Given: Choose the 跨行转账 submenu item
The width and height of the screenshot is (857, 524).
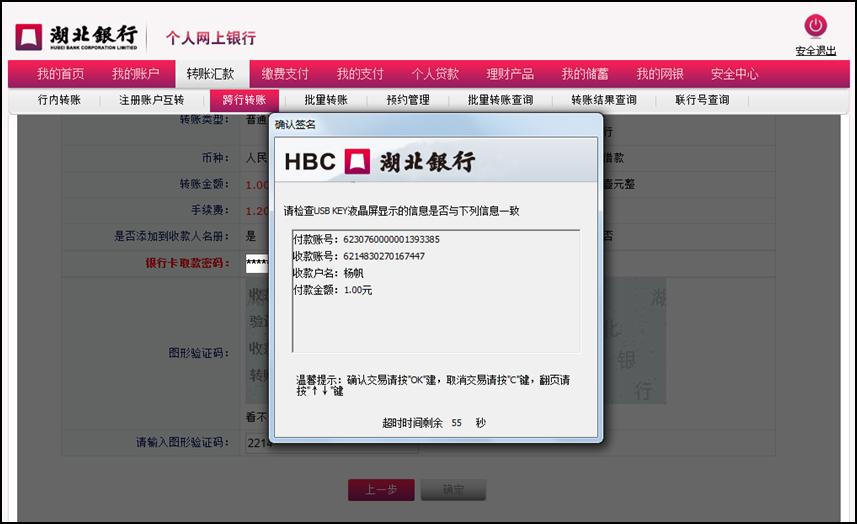Looking at the screenshot, I should (244, 100).
